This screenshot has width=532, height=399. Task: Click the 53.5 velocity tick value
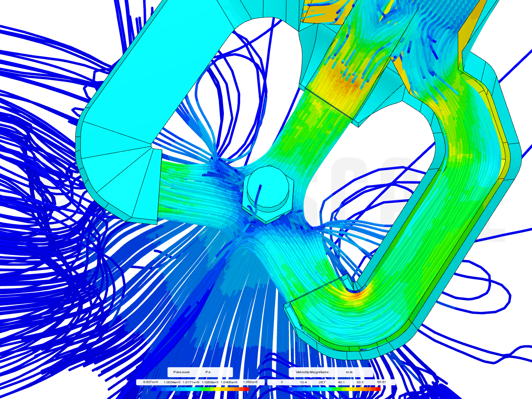[x=360, y=382]
